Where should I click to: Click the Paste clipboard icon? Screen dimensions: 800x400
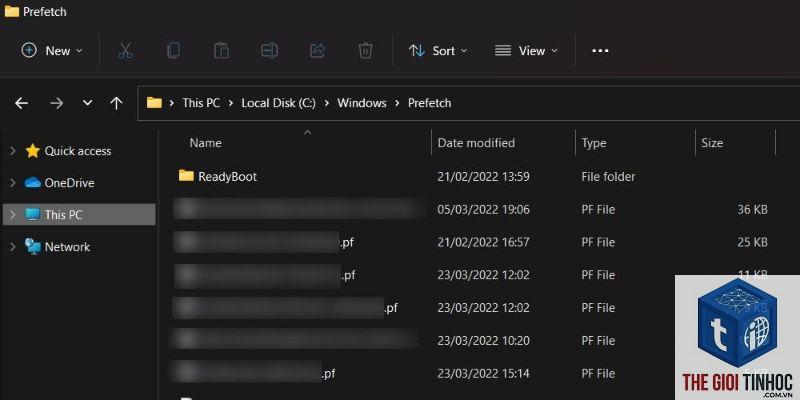[x=221, y=51]
